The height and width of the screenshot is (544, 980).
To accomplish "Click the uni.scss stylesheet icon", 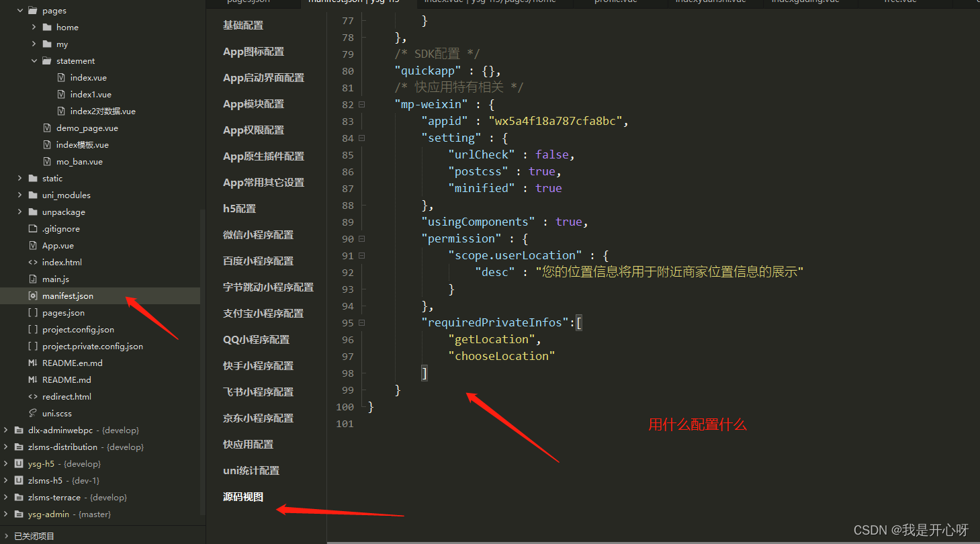I will (33, 414).
